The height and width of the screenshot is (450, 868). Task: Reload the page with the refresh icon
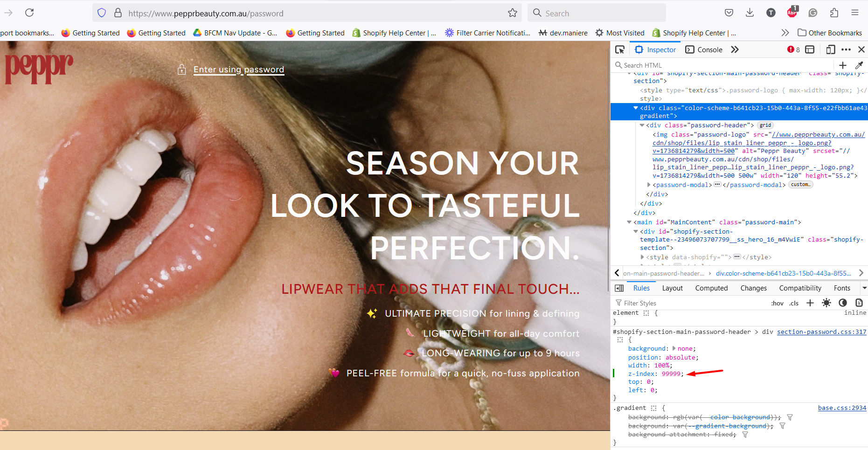pyautogui.click(x=29, y=13)
